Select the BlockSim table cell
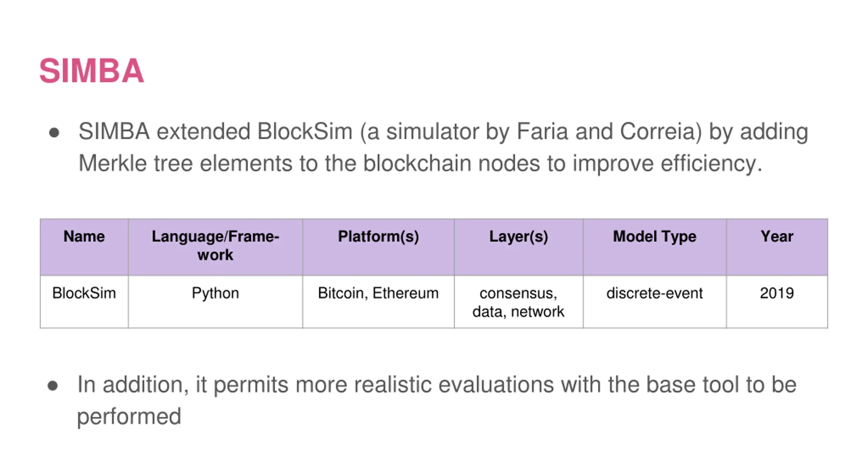 (x=84, y=302)
